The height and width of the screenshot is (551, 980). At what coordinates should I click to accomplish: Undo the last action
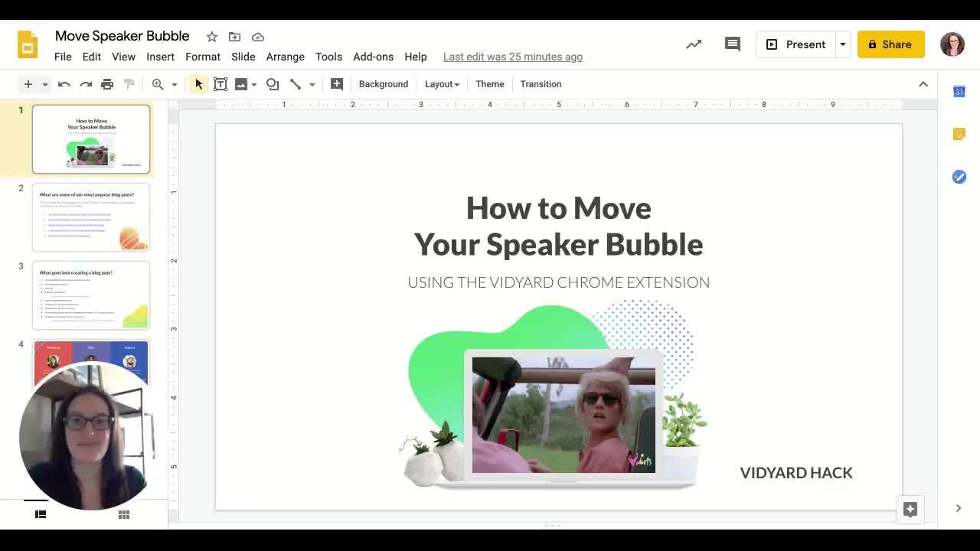(64, 84)
